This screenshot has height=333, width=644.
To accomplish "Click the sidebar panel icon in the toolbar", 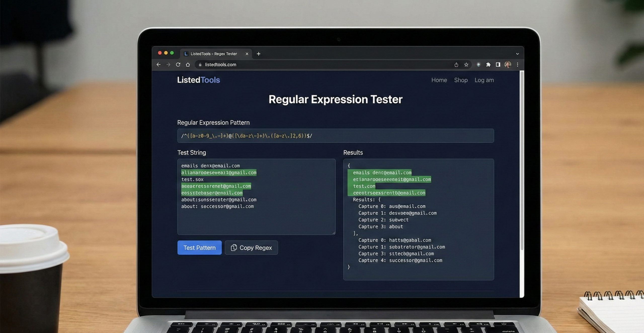I will tap(498, 65).
